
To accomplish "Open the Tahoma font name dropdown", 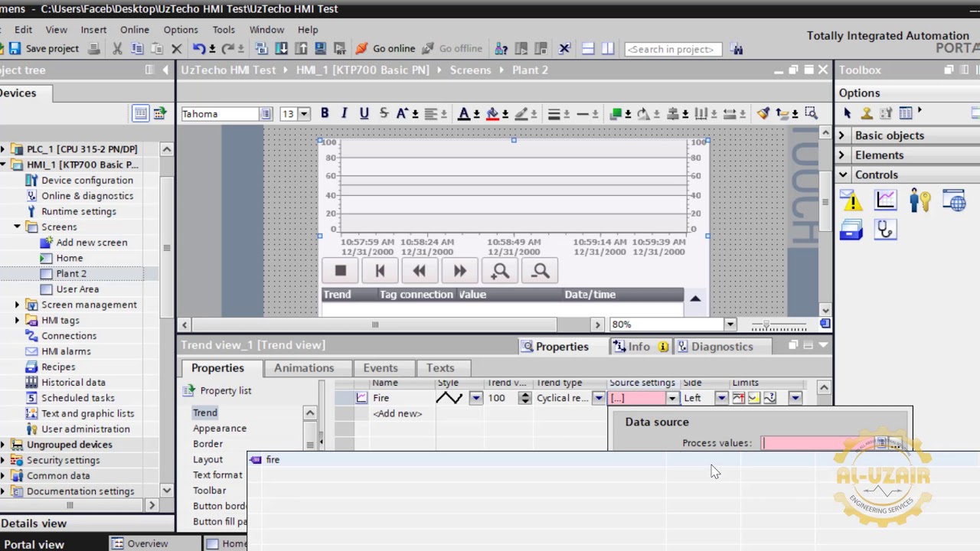I will coord(266,114).
